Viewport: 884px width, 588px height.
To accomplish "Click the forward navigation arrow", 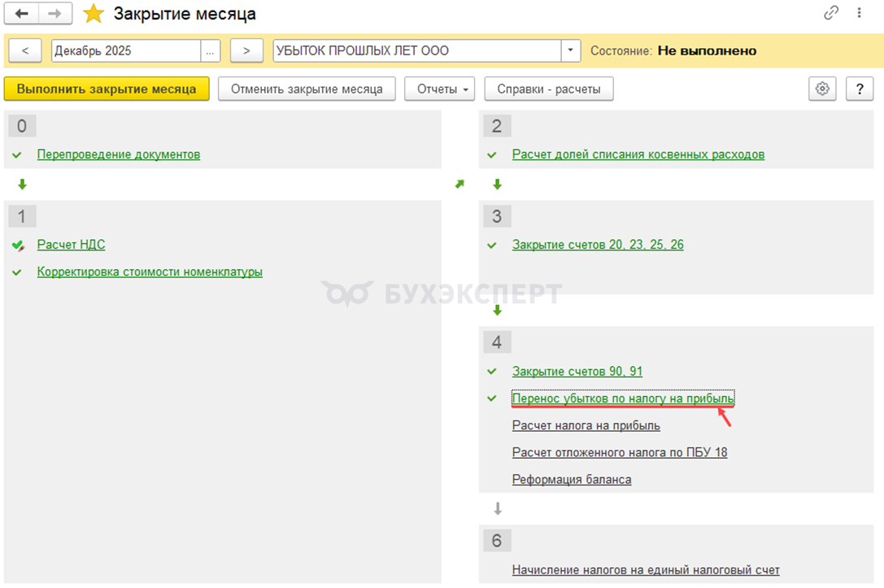I will pyautogui.click(x=55, y=14).
